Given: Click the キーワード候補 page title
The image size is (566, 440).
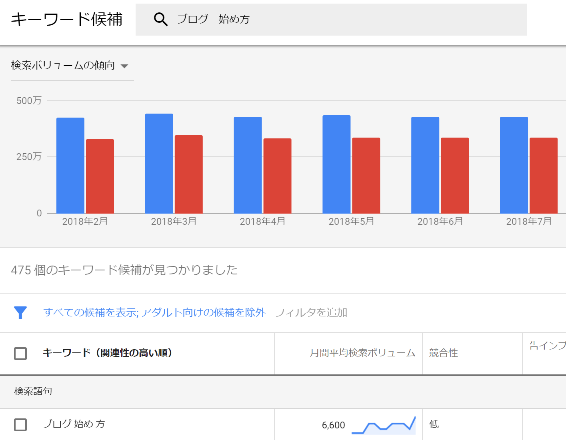Looking at the screenshot, I should pos(67,19).
